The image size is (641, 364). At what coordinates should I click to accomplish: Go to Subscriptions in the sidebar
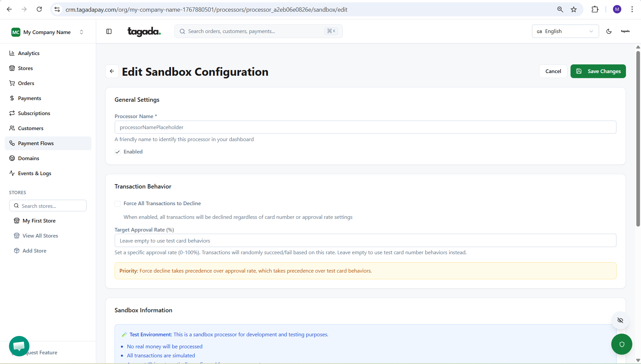(x=34, y=113)
